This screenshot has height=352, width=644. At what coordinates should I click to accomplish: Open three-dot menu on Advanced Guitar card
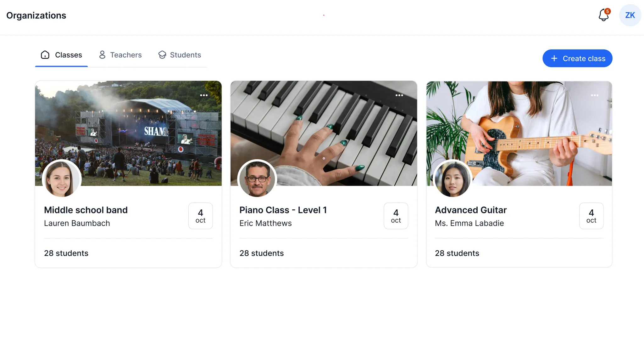coord(594,95)
